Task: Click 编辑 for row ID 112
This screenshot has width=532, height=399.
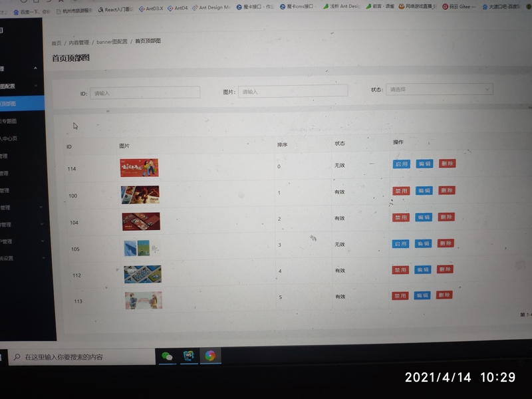Action: (423, 269)
